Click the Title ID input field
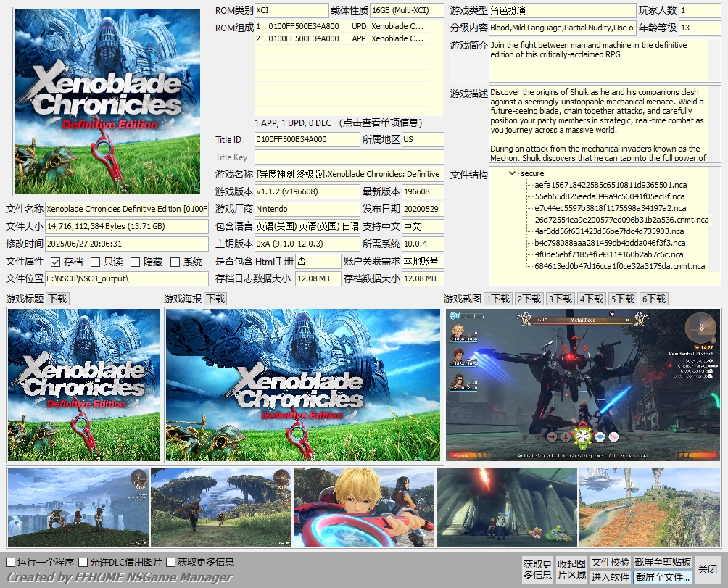 (307, 140)
